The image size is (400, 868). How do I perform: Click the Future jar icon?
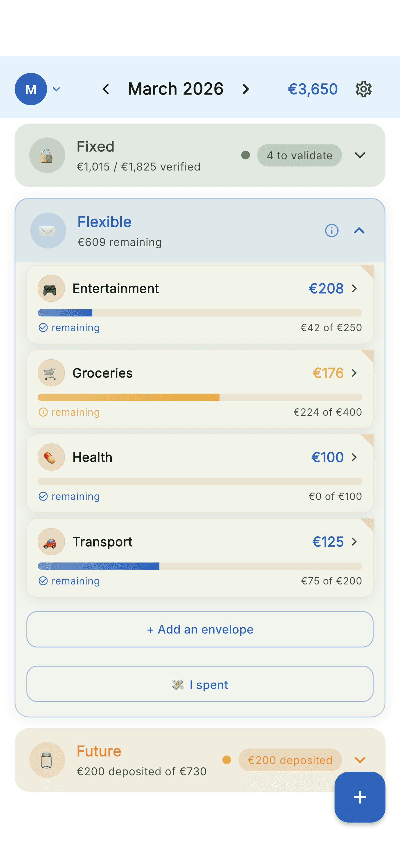coord(47,760)
